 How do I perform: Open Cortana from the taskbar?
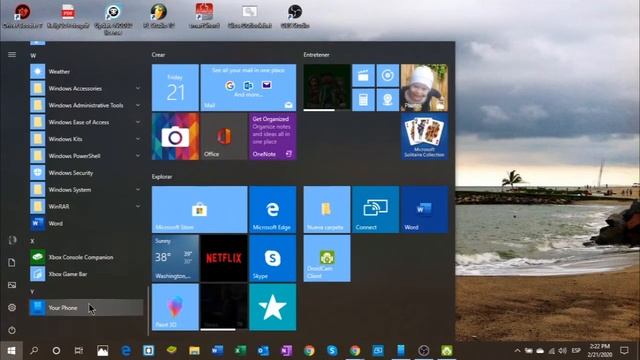pyautogui.click(x=56, y=351)
